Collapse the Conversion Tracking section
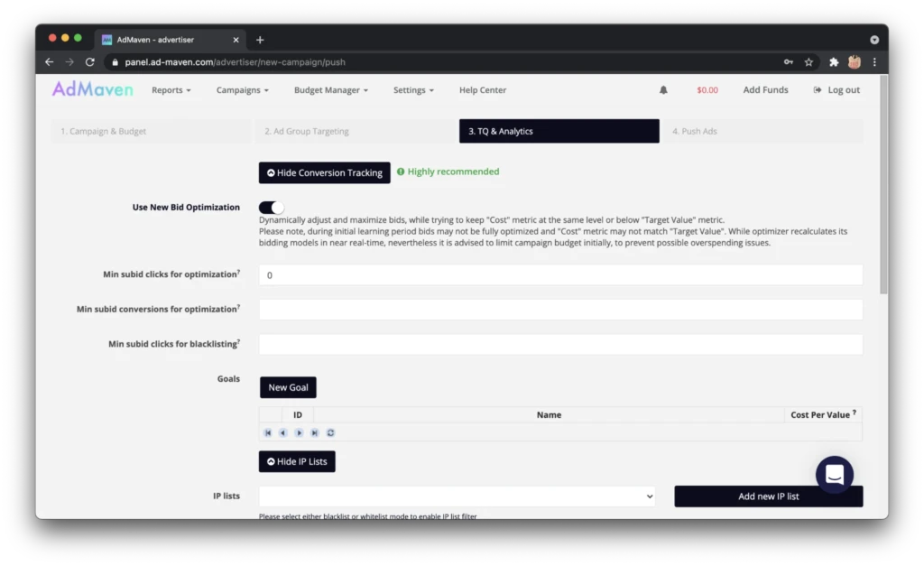 (324, 172)
